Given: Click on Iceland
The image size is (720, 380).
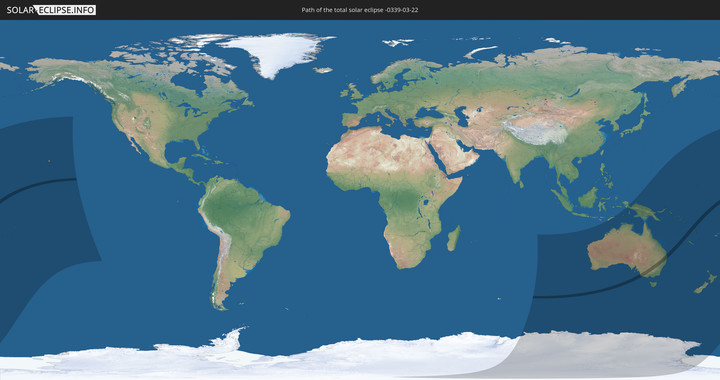Looking at the screenshot, I should point(323,70).
